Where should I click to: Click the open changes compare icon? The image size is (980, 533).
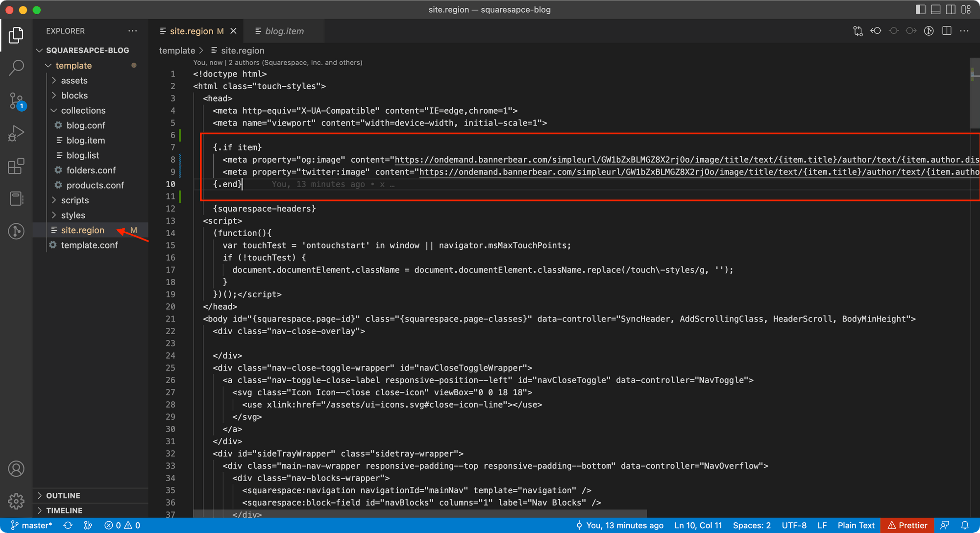[858, 31]
